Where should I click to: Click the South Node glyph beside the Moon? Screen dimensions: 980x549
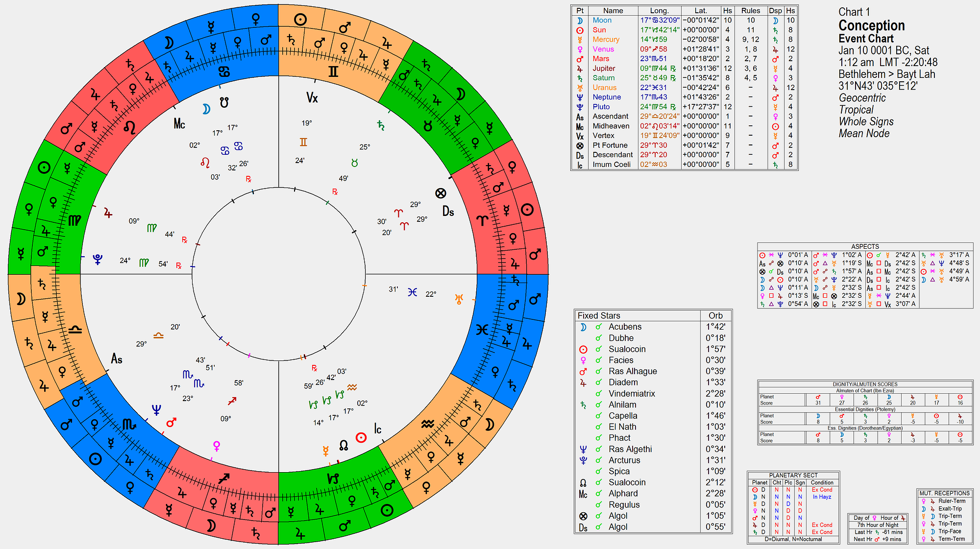click(224, 103)
